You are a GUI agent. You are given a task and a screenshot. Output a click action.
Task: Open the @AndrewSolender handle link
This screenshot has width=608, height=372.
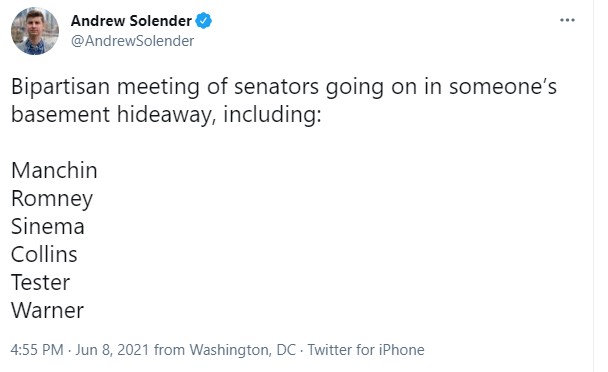click(132, 41)
